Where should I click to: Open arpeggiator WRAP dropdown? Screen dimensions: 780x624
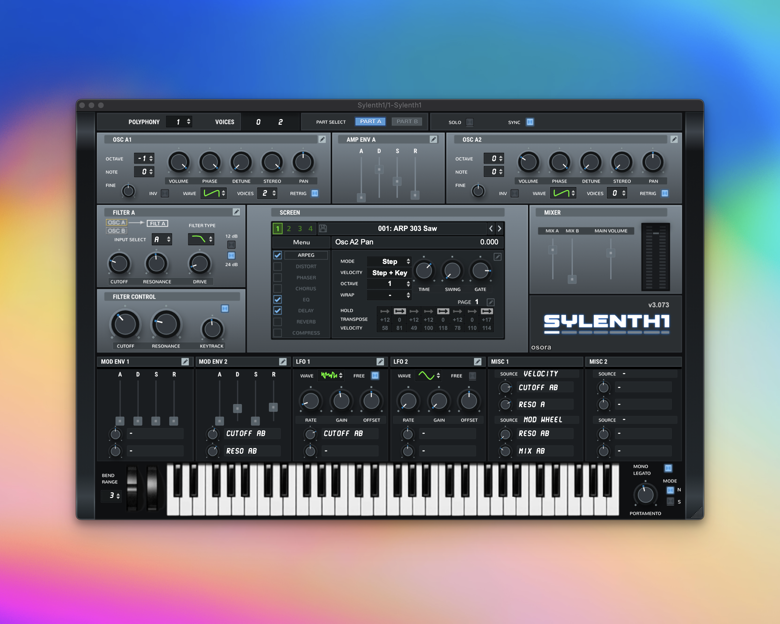pyautogui.click(x=389, y=295)
